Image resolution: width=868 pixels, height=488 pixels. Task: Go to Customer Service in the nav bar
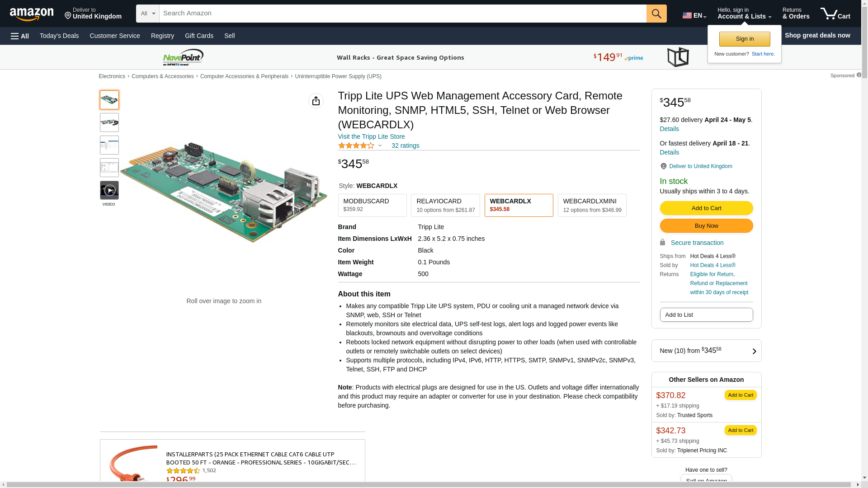tap(115, 36)
